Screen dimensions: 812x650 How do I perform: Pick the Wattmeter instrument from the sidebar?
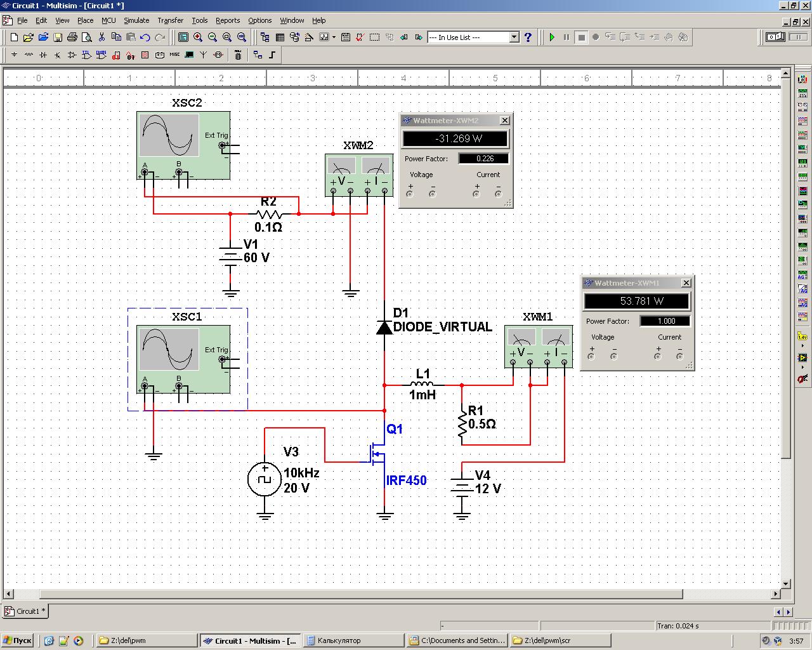[x=802, y=107]
